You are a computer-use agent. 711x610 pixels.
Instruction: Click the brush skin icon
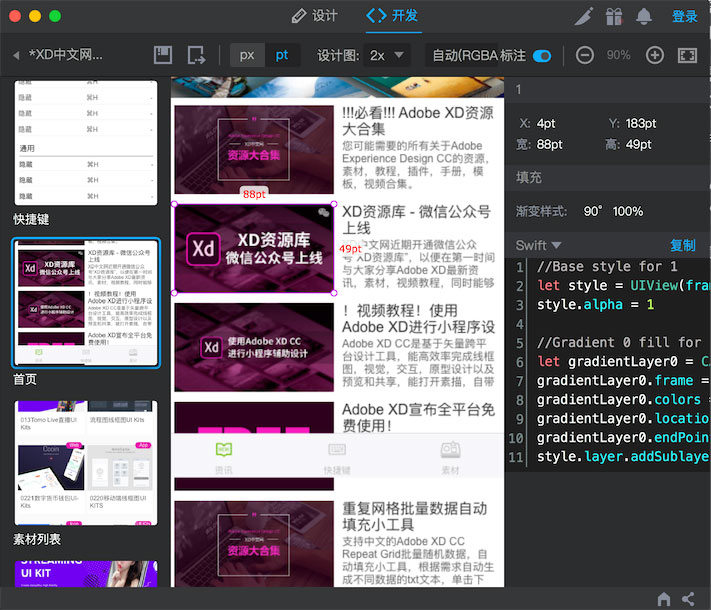pyautogui.click(x=584, y=17)
